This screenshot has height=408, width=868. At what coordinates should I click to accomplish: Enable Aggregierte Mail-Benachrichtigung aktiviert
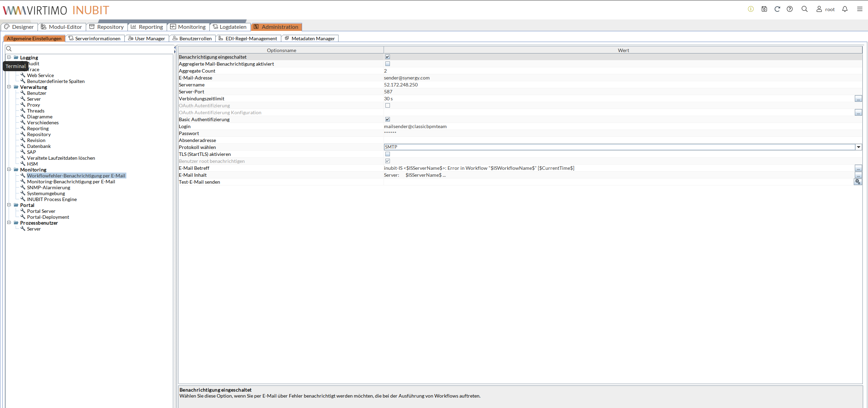388,64
